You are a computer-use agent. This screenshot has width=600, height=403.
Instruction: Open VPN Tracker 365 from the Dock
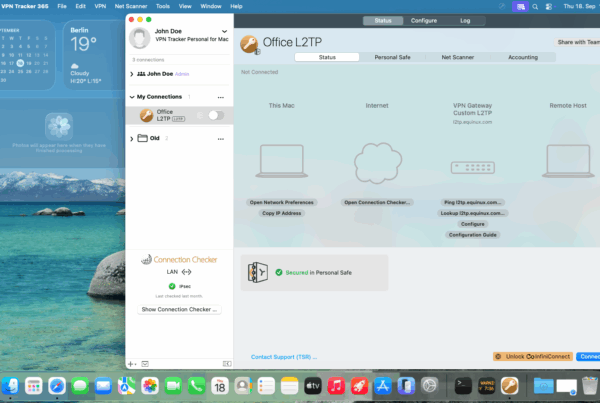pyautogui.click(x=509, y=385)
